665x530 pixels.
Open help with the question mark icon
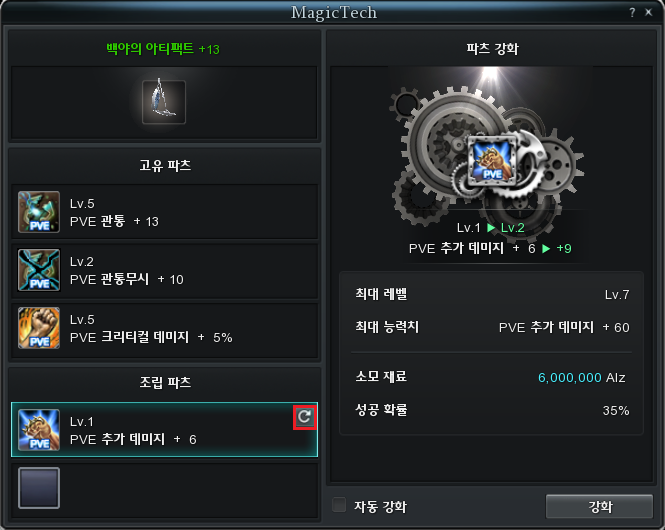(632, 13)
